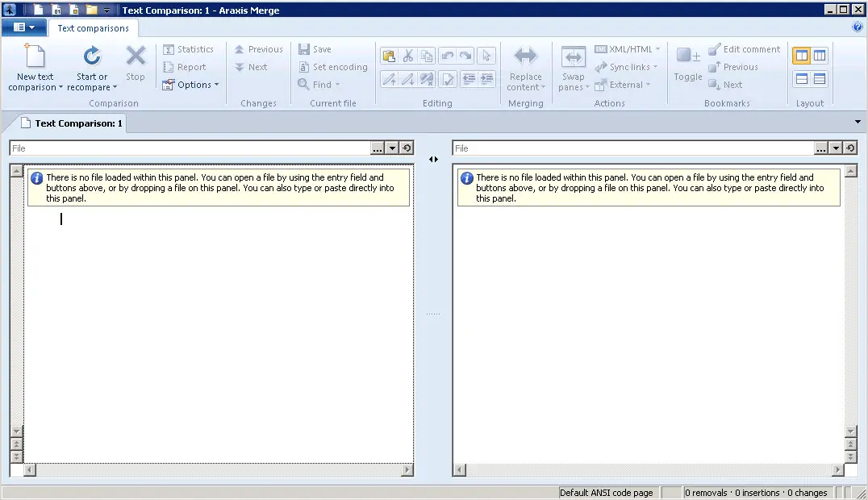This screenshot has height=500, width=868.
Task: Select two-pane horizontal layout
Action: (x=802, y=79)
